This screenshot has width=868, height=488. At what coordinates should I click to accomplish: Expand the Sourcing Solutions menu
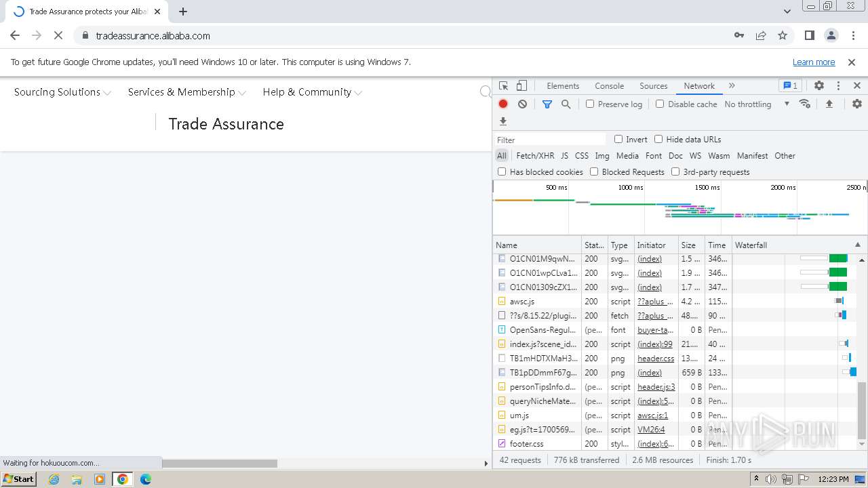point(62,92)
